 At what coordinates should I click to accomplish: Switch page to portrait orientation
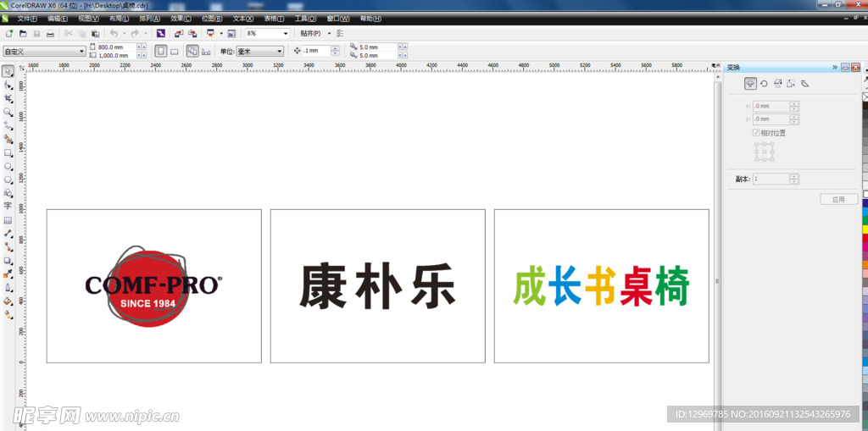[x=160, y=51]
